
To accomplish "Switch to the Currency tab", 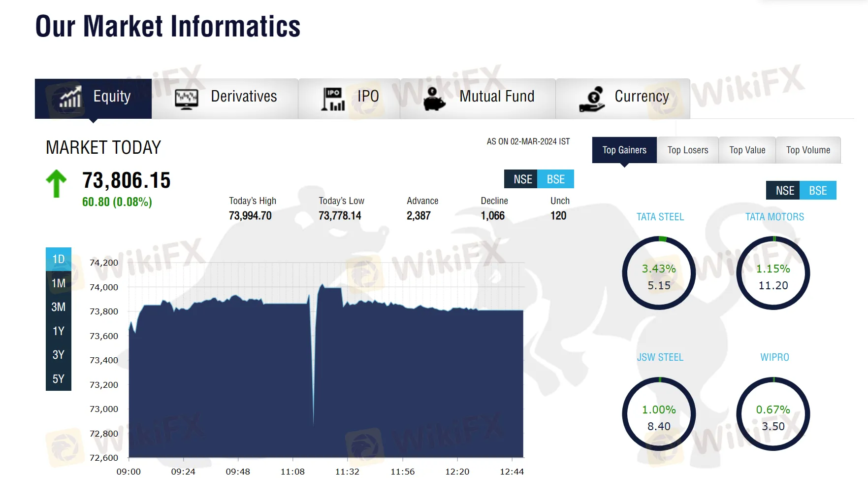I will (x=623, y=98).
